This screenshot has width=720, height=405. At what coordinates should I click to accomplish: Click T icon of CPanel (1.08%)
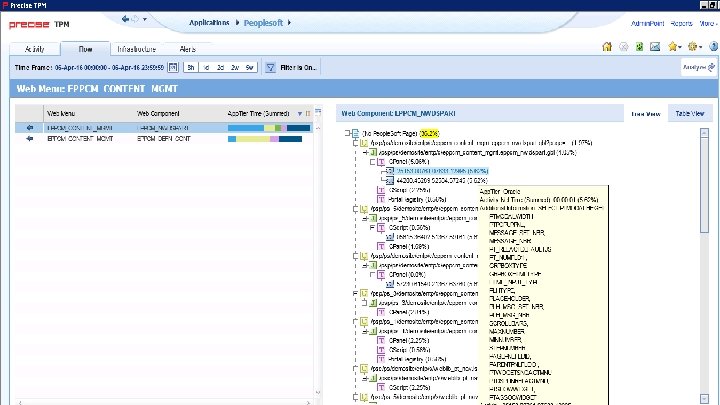(381, 247)
